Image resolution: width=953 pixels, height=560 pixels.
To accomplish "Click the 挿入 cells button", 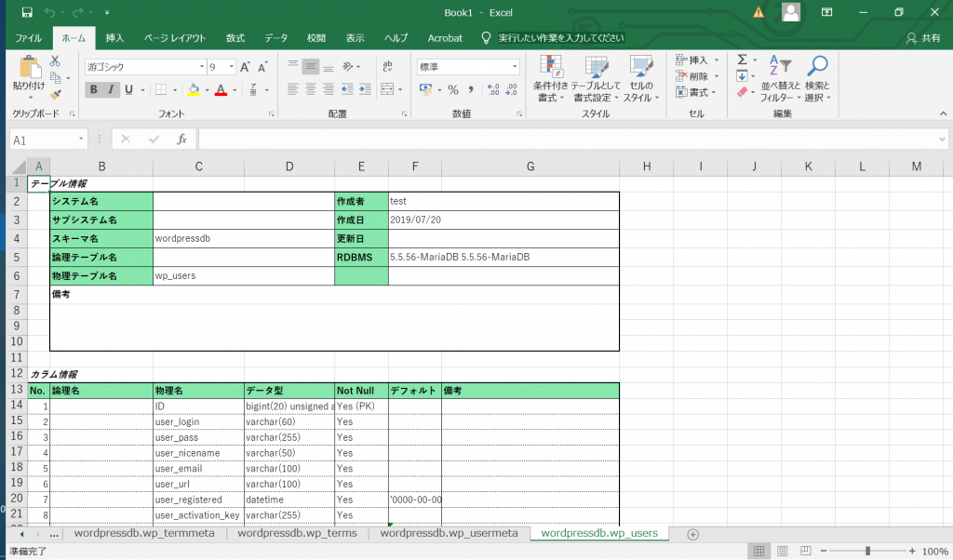I will (698, 60).
